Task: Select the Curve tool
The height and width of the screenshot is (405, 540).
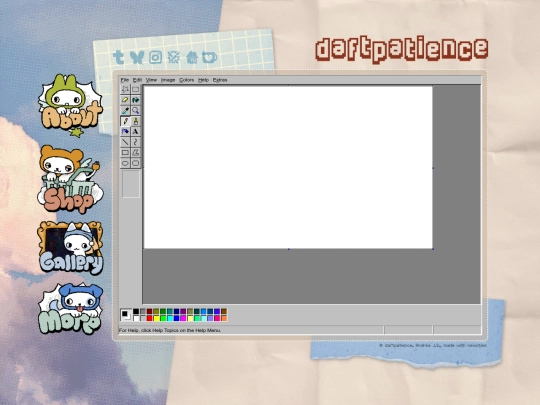Action: pyautogui.click(x=135, y=142)
